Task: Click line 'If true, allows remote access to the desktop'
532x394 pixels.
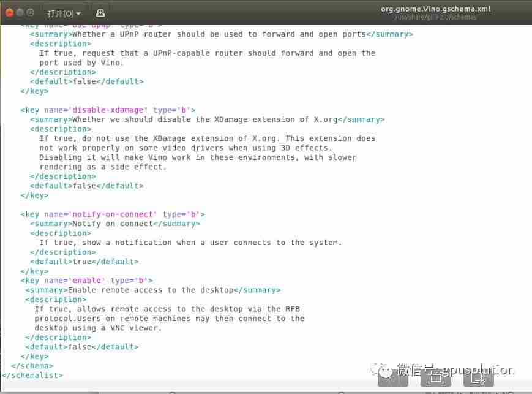Action: click(x=167, y=309)
